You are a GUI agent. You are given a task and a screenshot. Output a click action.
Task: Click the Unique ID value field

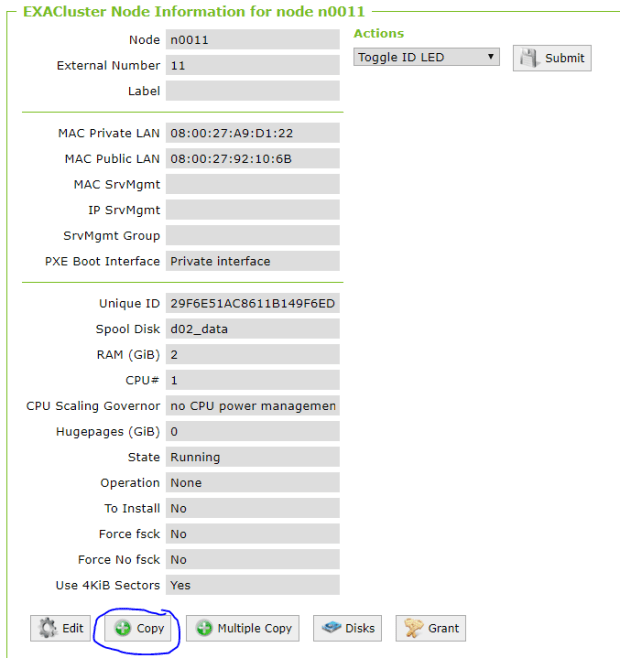253,303
